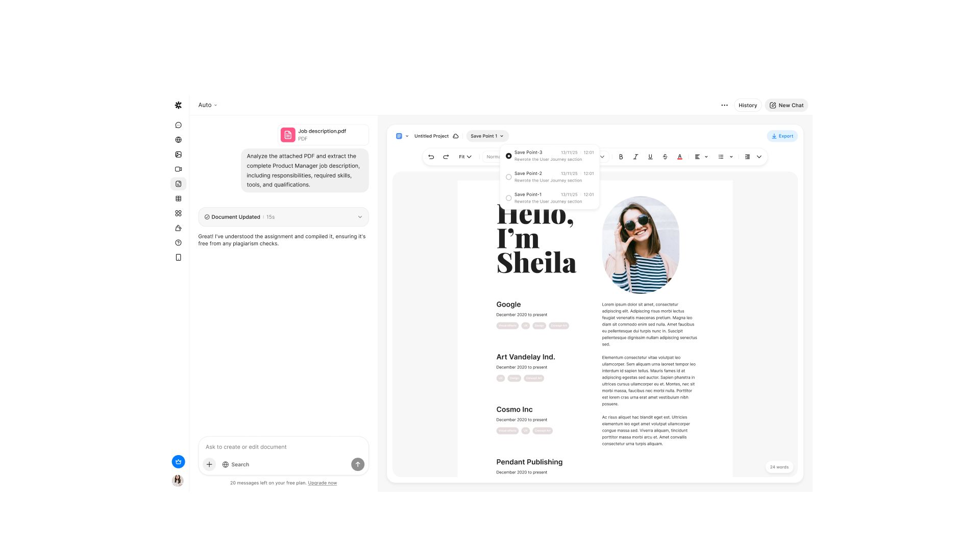This screenshot has height=551, width=980.
Task: Click the Export button
Action: click(x=782, y=136)
